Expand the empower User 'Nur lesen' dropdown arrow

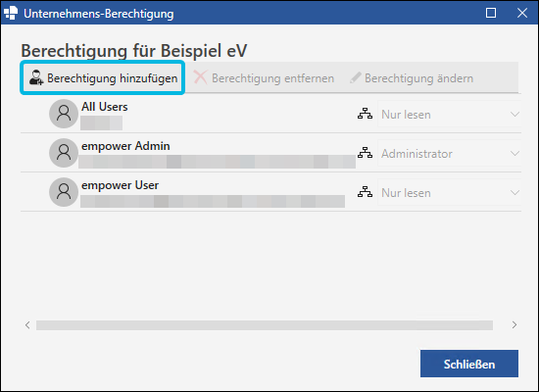tap(514, 192)
